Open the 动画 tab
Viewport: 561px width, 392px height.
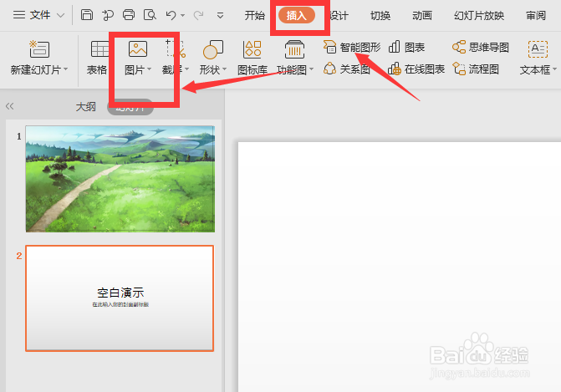tap(422, 15)
